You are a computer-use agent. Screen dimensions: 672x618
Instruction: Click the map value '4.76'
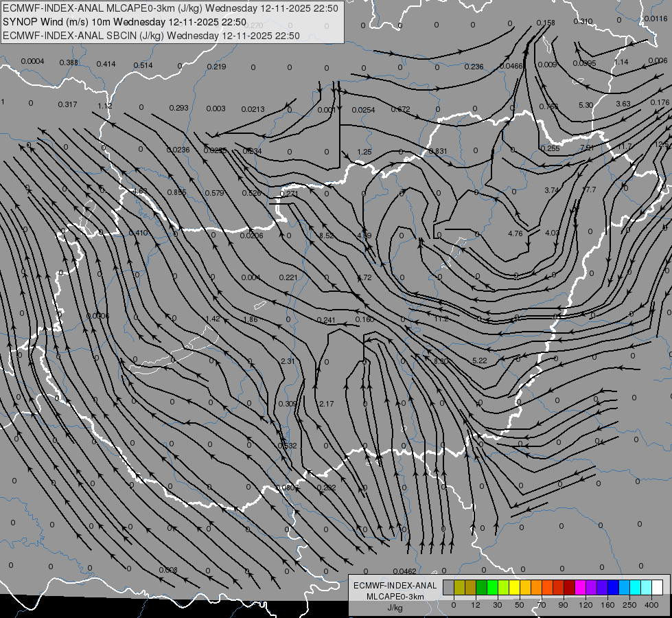[x=515, y=233]
